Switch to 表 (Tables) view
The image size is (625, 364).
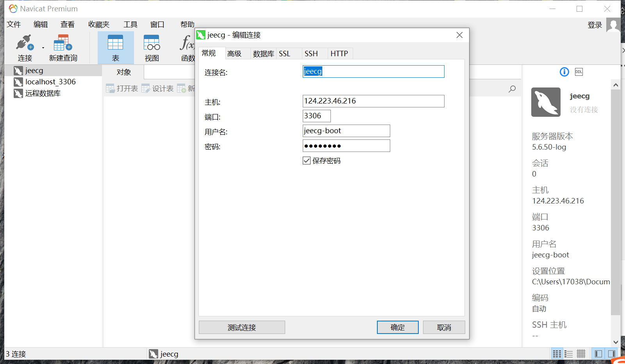pos(115,47)
